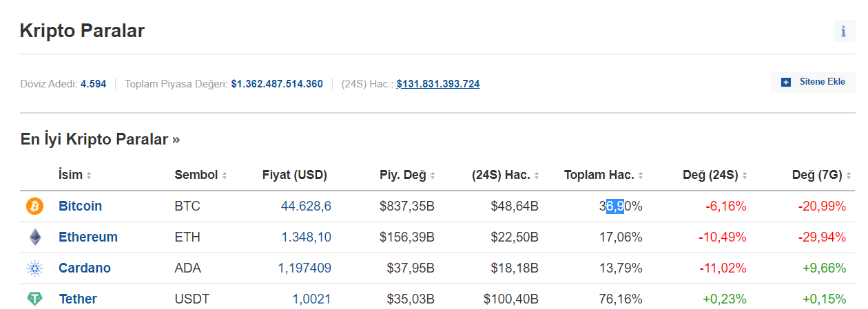Image resolution: width=868 pixels, height=309 pixels.
Task: Click the Kripto Paralar page heading
Action: 82,31
